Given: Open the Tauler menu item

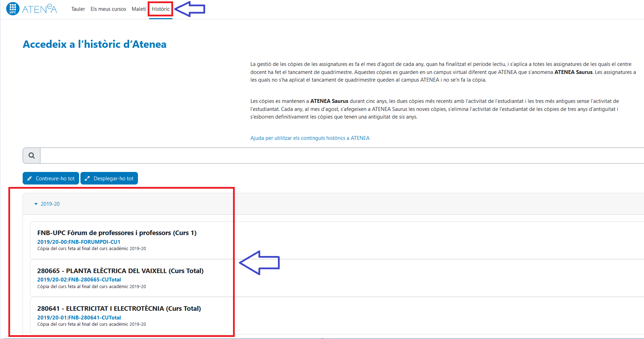Looking at the screenshot, I should coord(78,9).
